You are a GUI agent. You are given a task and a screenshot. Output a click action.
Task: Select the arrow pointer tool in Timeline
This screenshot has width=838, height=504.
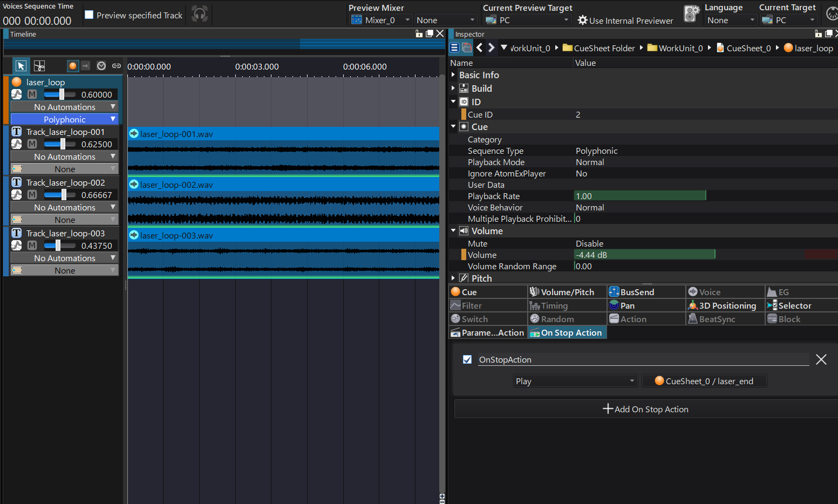pos(21,66)
